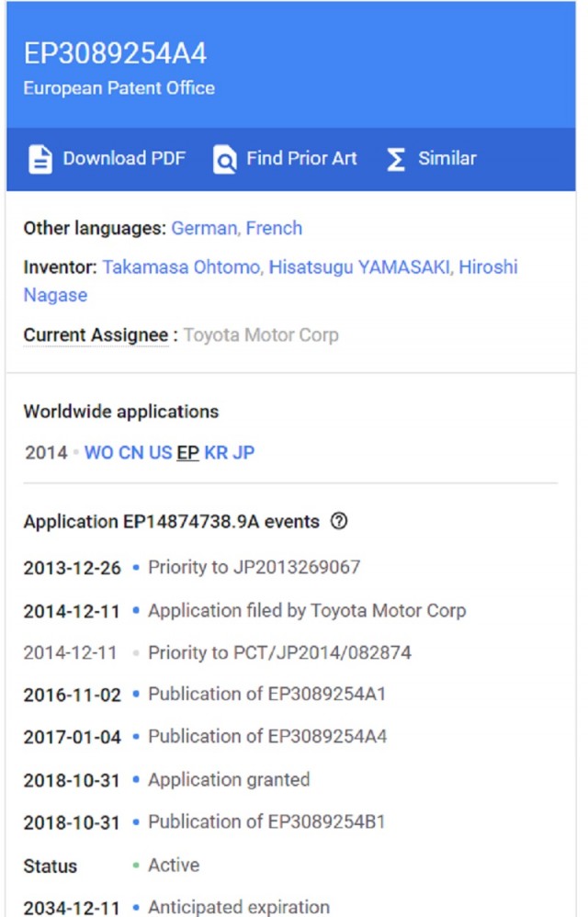Image resolution: width=588 pixels, height=917 pixels.
Task: Open the JP worldwide application
Action: tap(243, 453)
